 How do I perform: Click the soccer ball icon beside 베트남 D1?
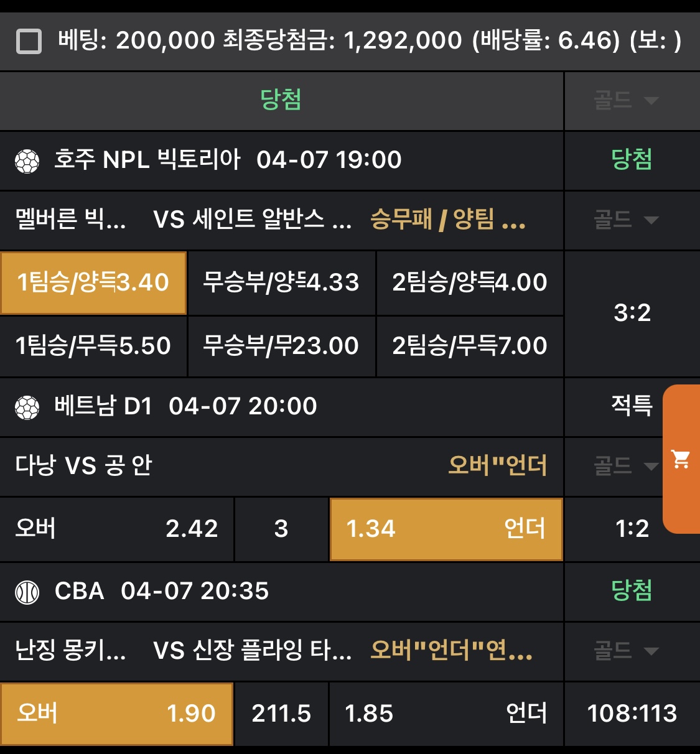[x=27, y=407]
